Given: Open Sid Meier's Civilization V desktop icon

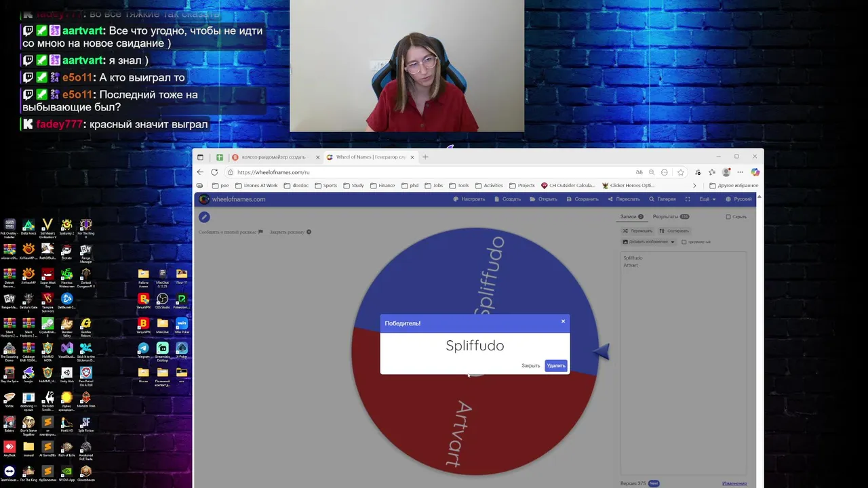Looking at the screenshot, I should click(x=47, y=228).
